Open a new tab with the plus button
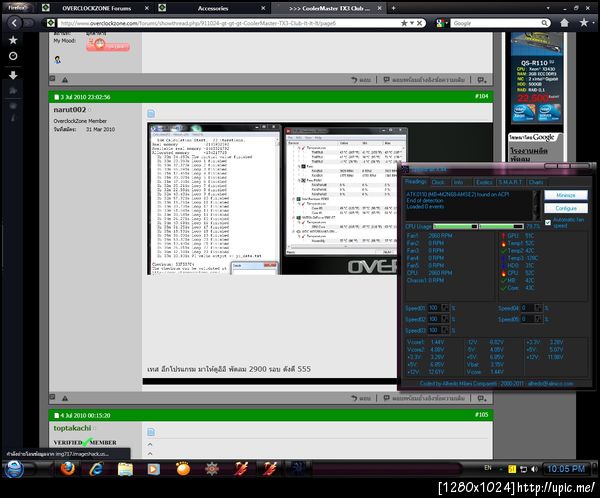Screen dimensions: 600x498 point(393,8)
